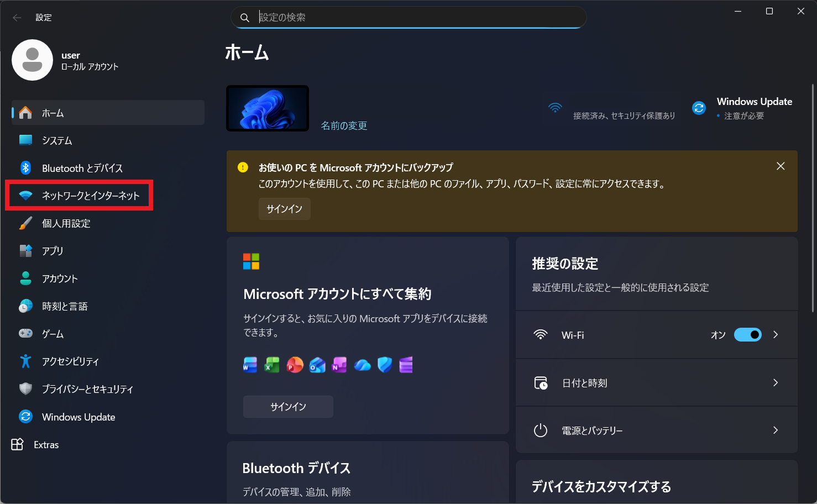Expand Wi-Fi settings with the chevron
The image size is (817, 504).
pos(776,335)
